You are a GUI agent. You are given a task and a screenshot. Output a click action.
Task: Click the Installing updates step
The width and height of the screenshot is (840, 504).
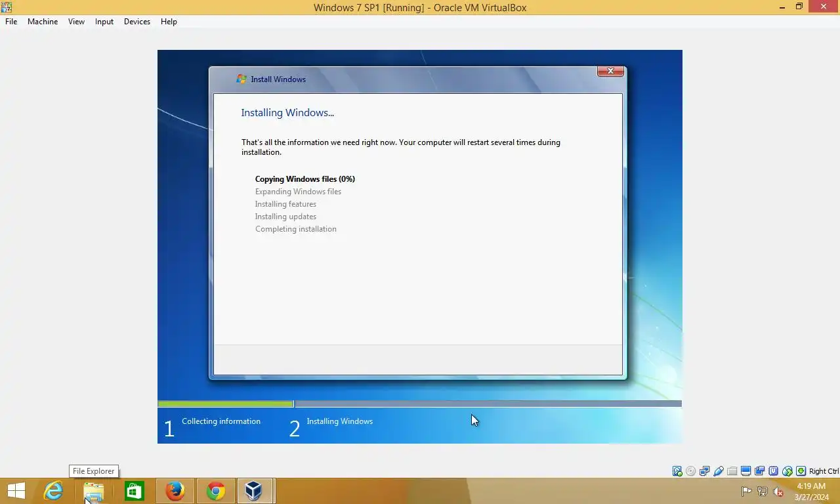coord(285,217)
